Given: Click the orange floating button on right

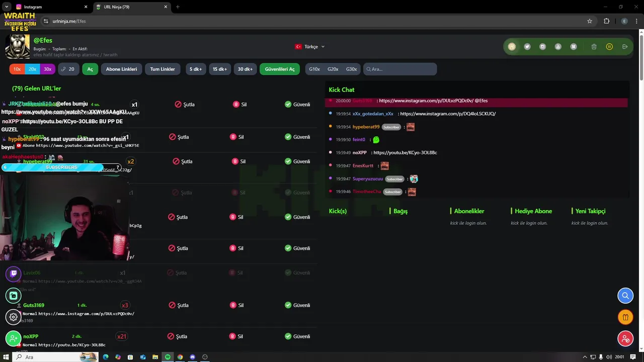Looking at the screenshot, I should coord(625,317).
